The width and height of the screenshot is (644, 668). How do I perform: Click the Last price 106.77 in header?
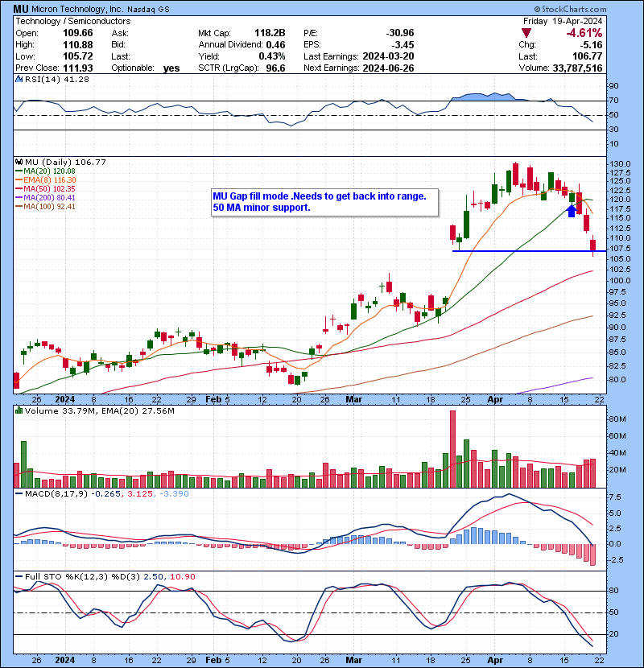point(588,56)
